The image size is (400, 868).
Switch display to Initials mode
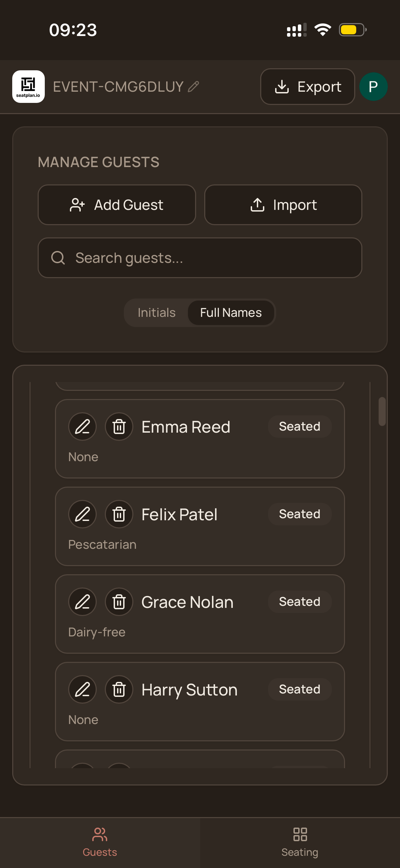pyautogui.click(x=157, y=312)
